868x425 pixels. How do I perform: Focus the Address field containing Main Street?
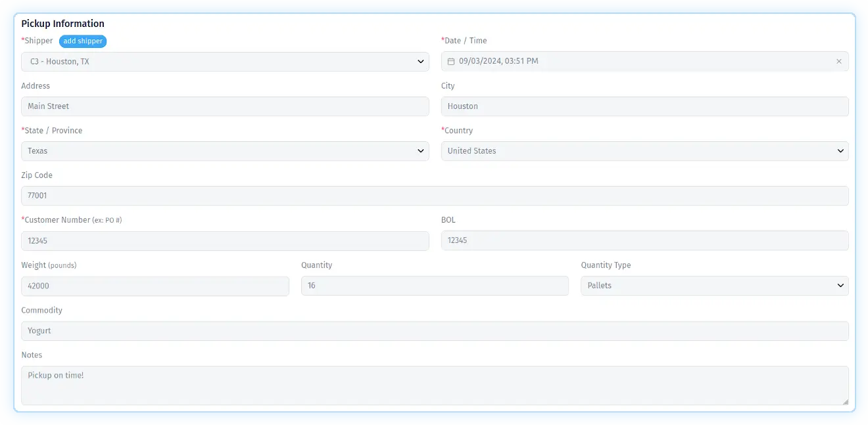click(x=225, y=106)
